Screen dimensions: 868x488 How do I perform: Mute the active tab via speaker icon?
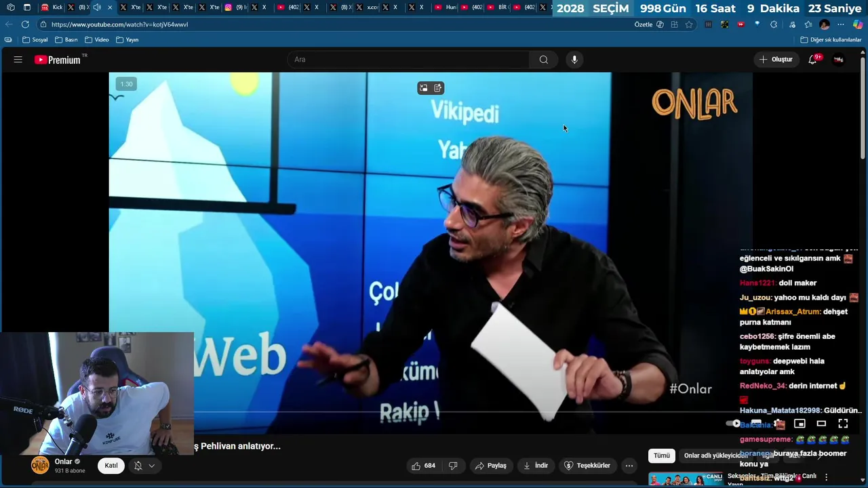[x=97, y=7]
